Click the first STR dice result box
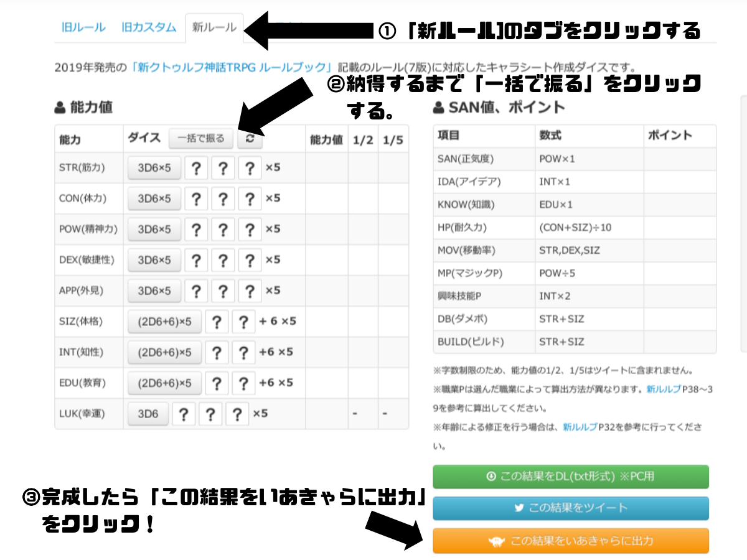The height and width of the screenshot is (560, 747). [x=196, y=167]
